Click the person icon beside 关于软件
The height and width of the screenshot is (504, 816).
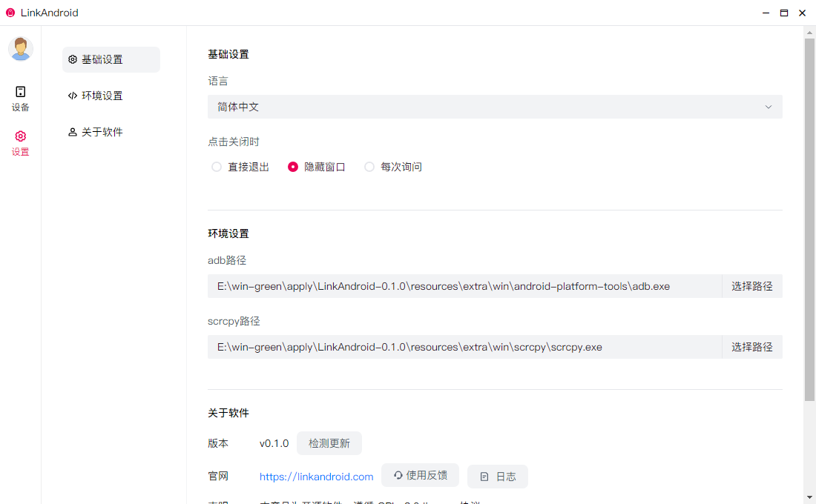73,132
